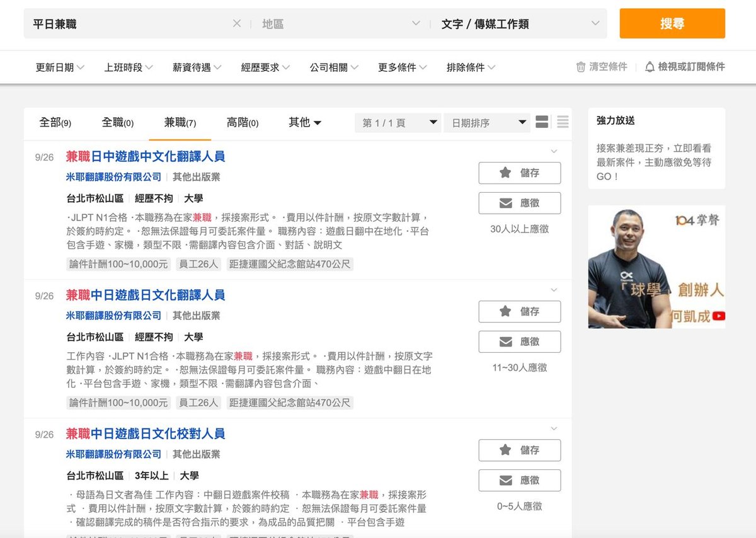Screen dimensions: 756x538
Task: Open the 薪資待遇 filter dropdown
Action: pyautogui.click(x=197, y=67)
